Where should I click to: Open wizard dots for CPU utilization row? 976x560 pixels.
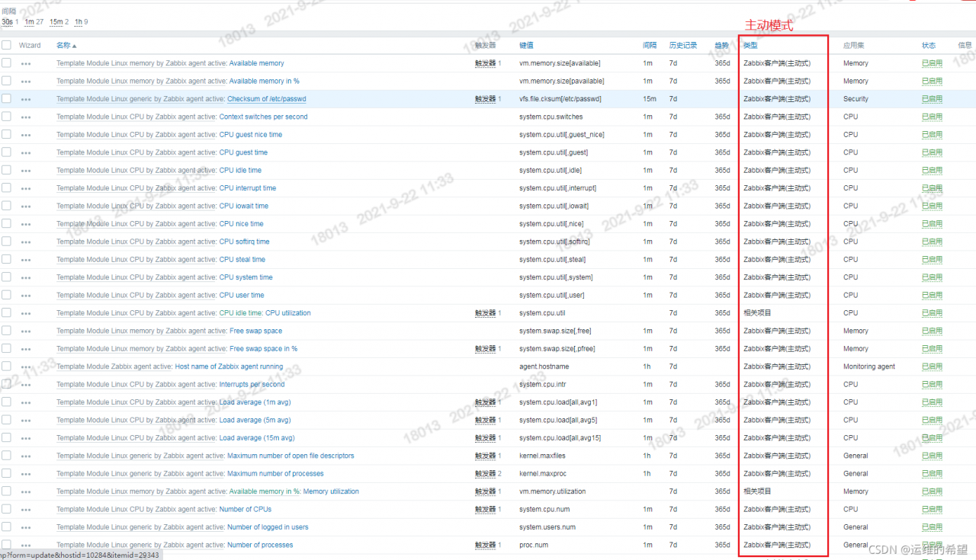click(x=26, y=314)
